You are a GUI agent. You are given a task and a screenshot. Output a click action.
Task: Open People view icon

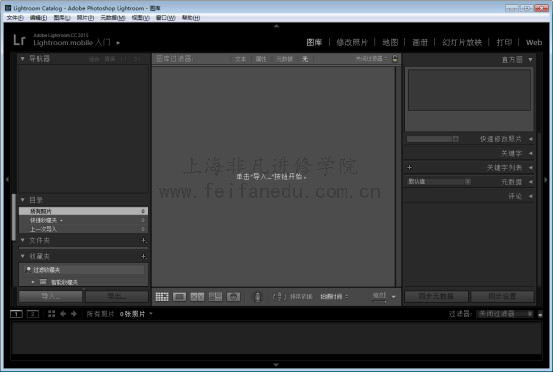coord(233,297)
